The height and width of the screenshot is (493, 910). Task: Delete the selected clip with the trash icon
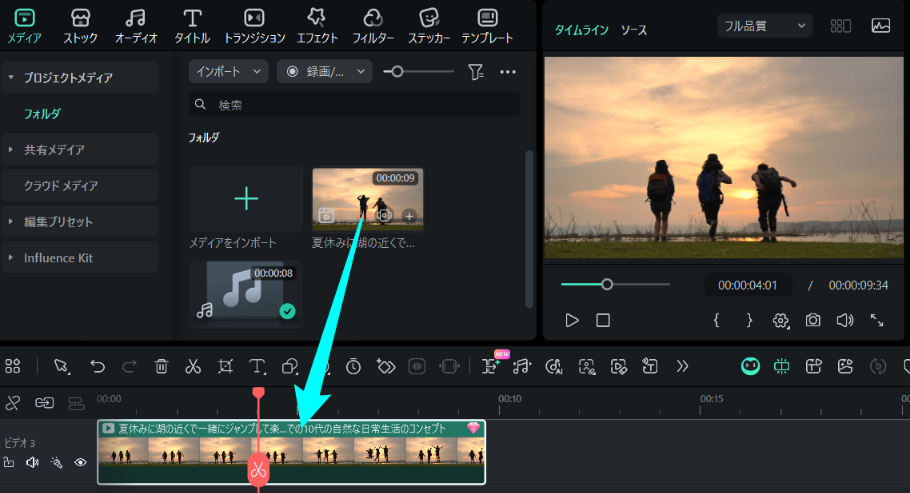pos(161,366)
